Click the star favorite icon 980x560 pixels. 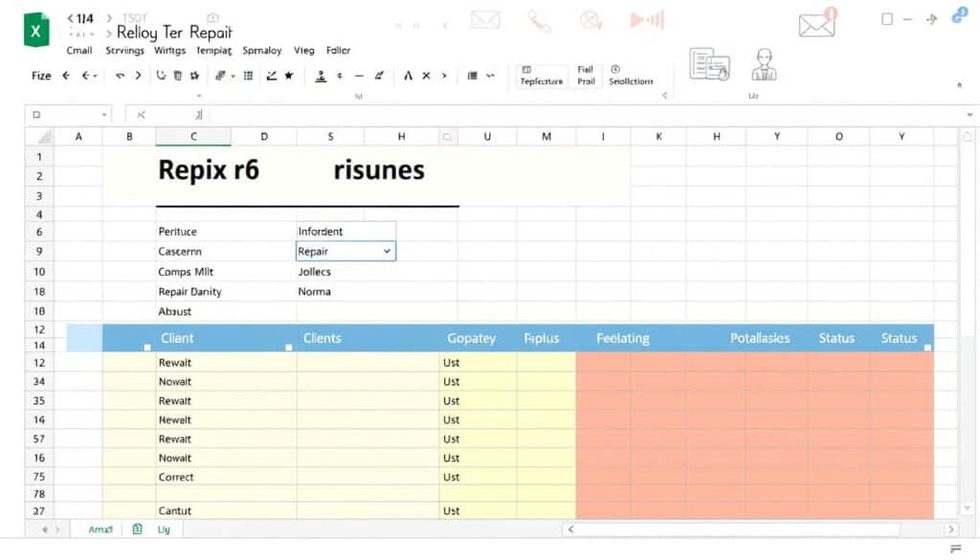289,76
